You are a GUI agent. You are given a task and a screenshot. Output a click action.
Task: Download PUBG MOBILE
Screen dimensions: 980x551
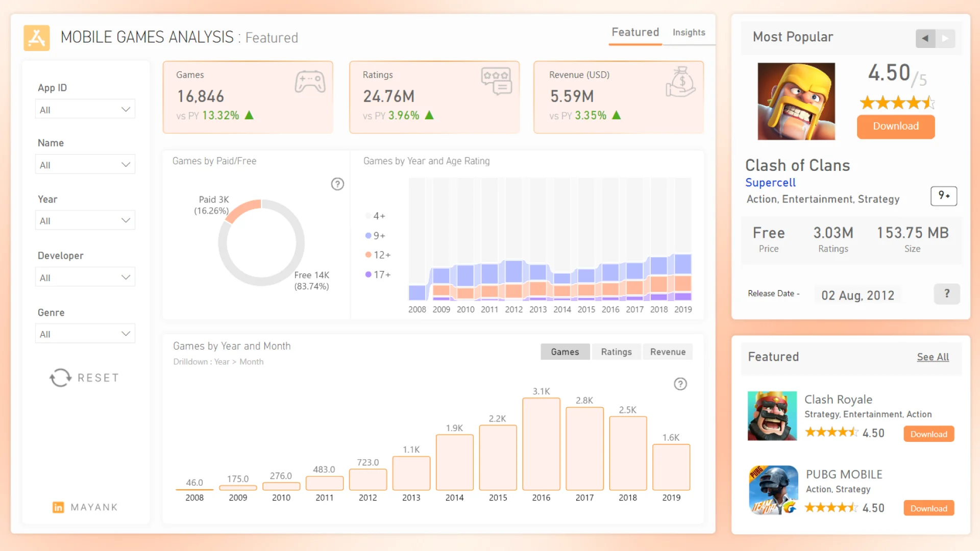click(929, 509)
